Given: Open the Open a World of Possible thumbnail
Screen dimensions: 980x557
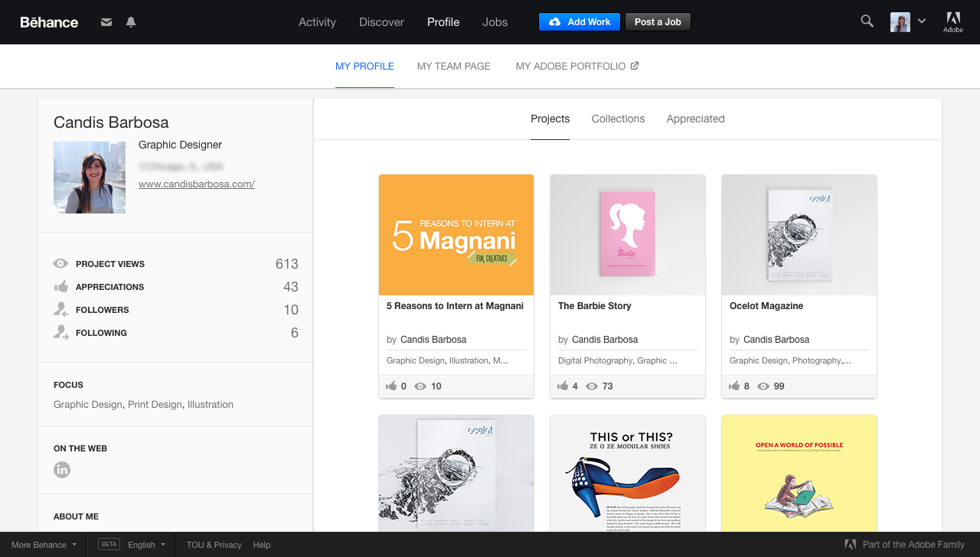Looking at the screenshot, I should point(799,473).
